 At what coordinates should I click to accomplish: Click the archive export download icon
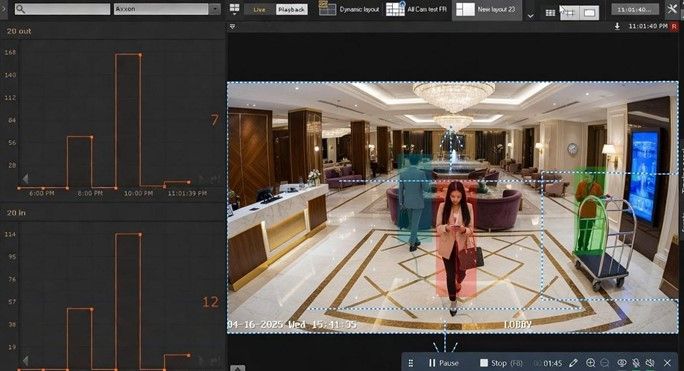pyautogui.click(x=617, y=26)
